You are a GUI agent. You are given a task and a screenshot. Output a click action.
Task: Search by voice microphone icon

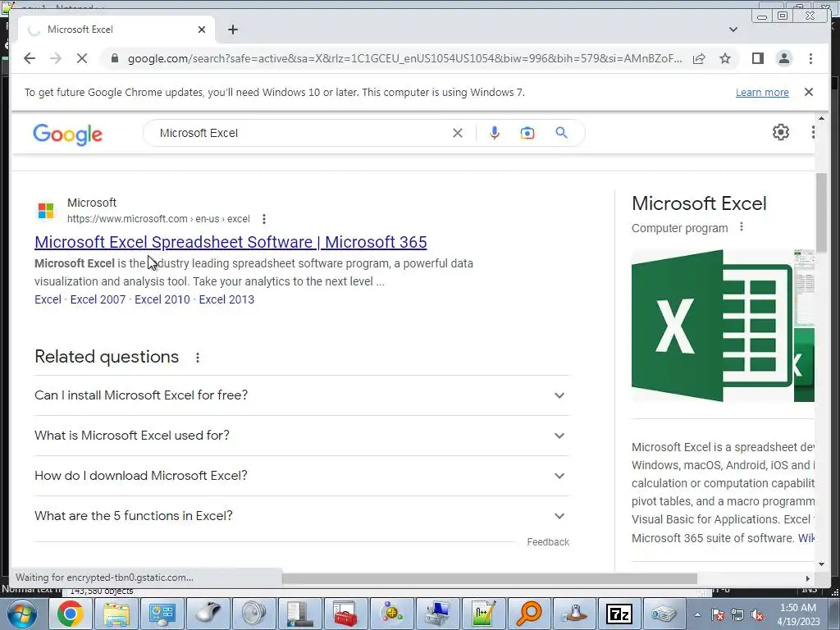pos(495,133)
